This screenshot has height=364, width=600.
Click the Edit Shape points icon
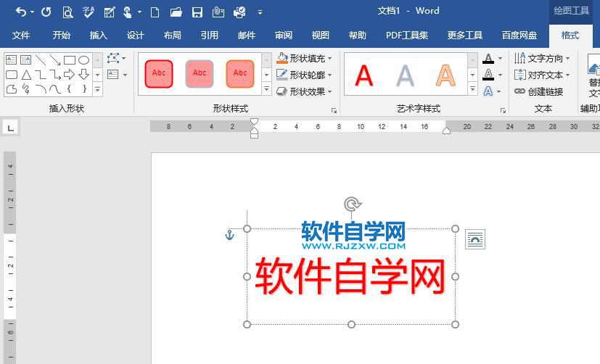pos(113,58)
